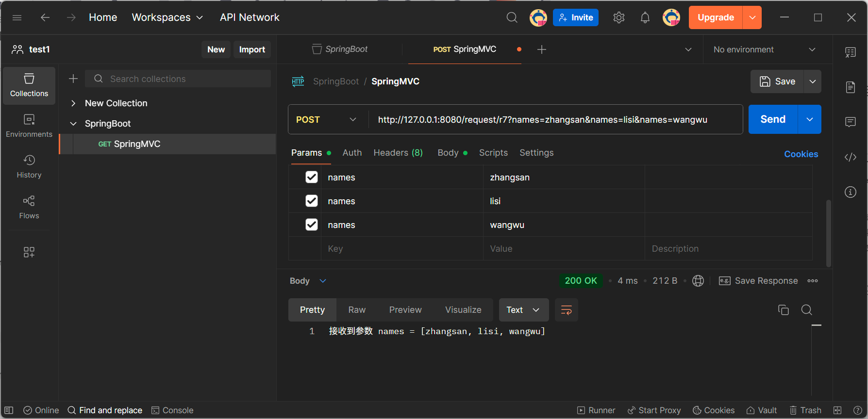
Task: Open the Workspaces dropdown
Action: 167,17
